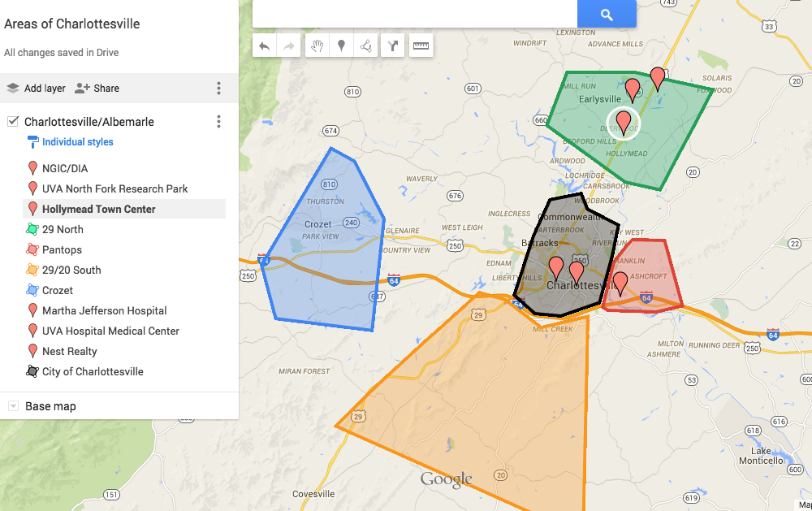Image resolution: width=812 pixels, height=511 pixels.
Task: Click the Individual styles paint roller icon
Action: pos(31,141)
